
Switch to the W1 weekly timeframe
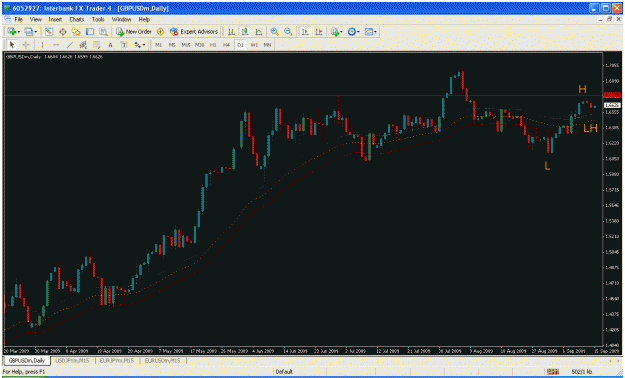pyautogui.click(x=254, y=45)
